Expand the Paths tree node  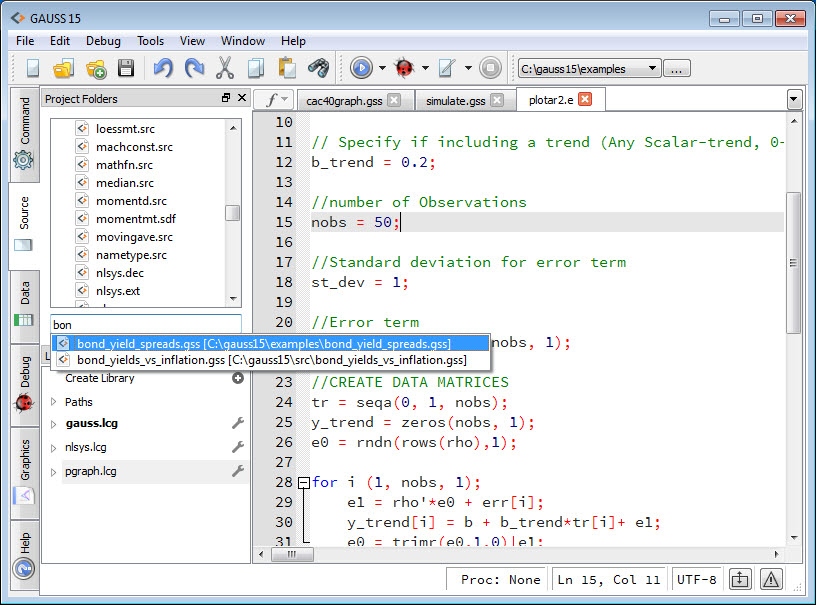click(54, 402)
